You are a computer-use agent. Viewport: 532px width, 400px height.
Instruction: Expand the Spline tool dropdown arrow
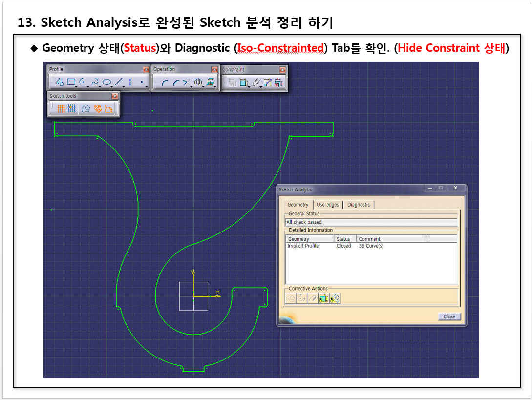click(x=100, y=86)
